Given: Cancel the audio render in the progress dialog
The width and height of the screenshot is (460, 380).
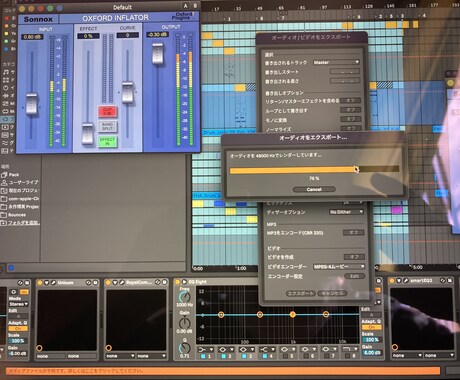Looking at the screenshot, I should point(314,189).
